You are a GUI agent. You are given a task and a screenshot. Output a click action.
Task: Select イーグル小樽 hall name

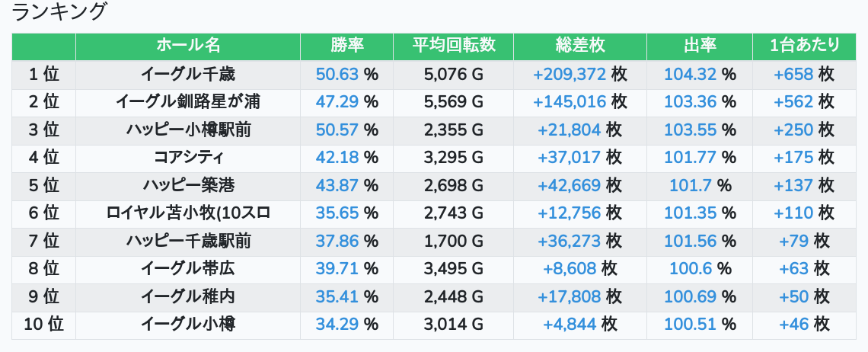188,325
